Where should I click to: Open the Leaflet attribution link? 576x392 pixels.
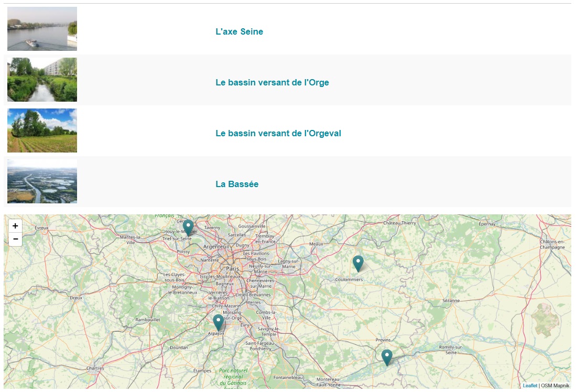click(529, 386)
